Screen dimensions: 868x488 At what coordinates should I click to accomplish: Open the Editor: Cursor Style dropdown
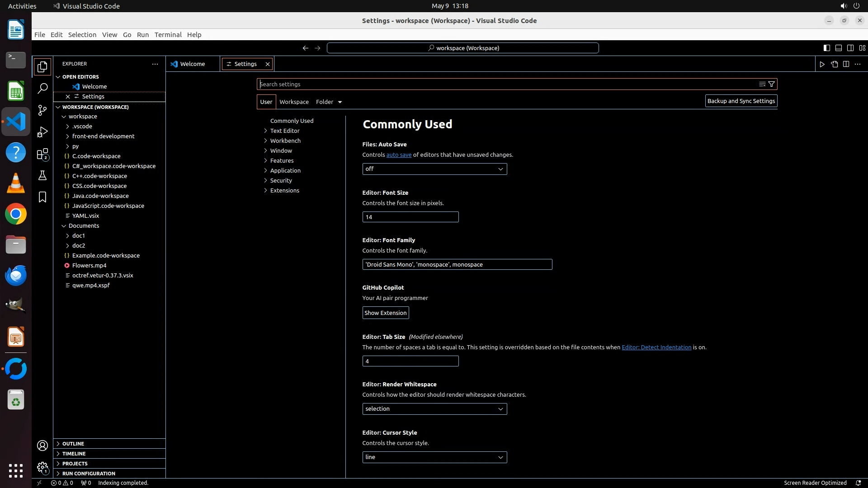coord(434,457)
